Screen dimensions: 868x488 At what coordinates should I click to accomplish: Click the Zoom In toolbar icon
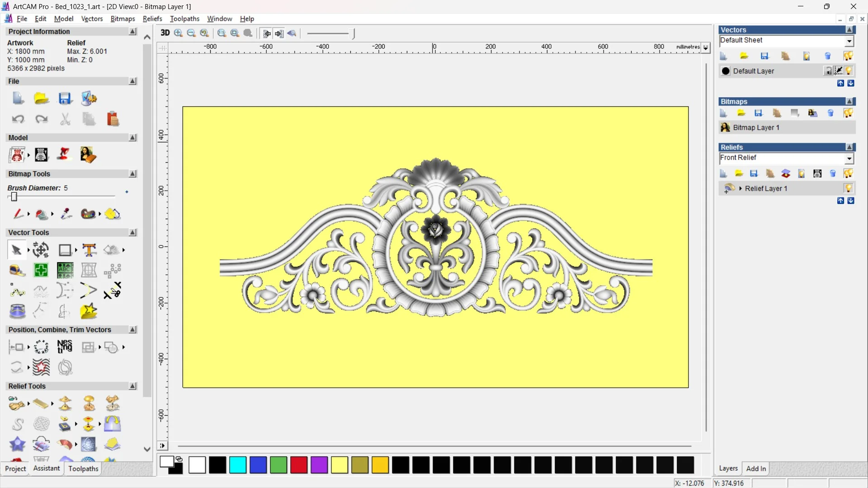pyautogui.click(x=179, y=33)
